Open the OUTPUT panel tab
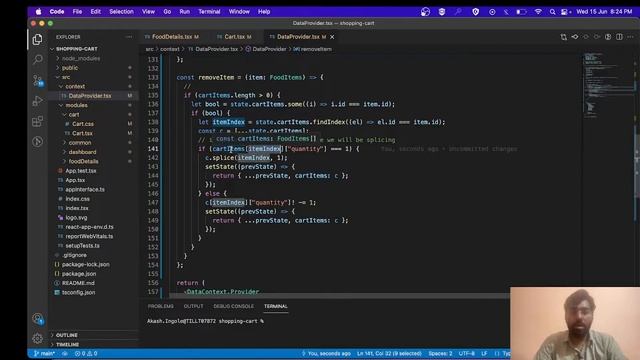This screenshot has height=360, width=640. click(x=193, y=306)
